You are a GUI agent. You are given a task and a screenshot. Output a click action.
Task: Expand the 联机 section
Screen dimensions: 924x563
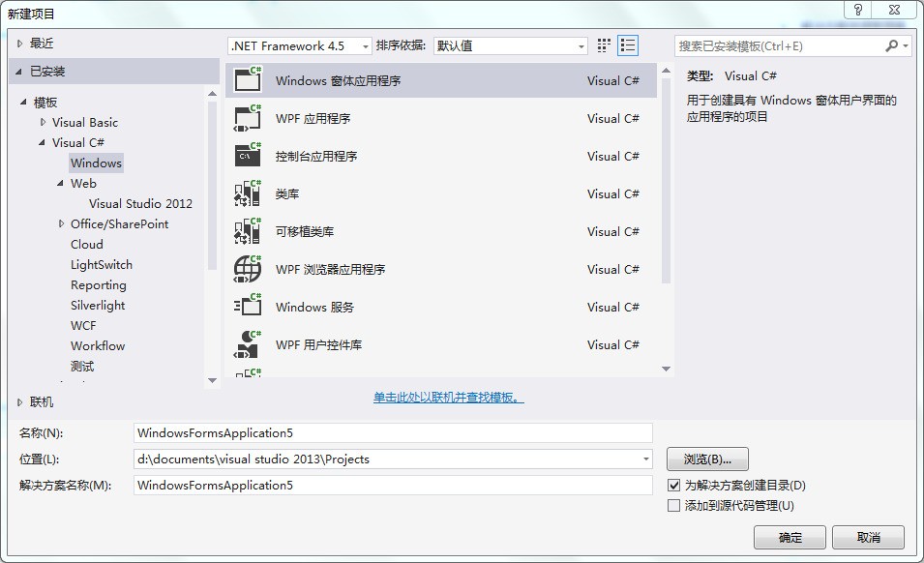(x=21, y=400)
